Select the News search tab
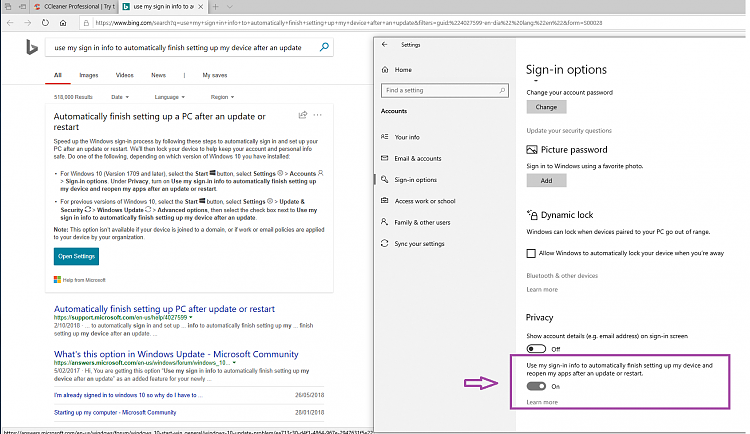Viewport: 750px width, 434px height. tap(158, 75)
